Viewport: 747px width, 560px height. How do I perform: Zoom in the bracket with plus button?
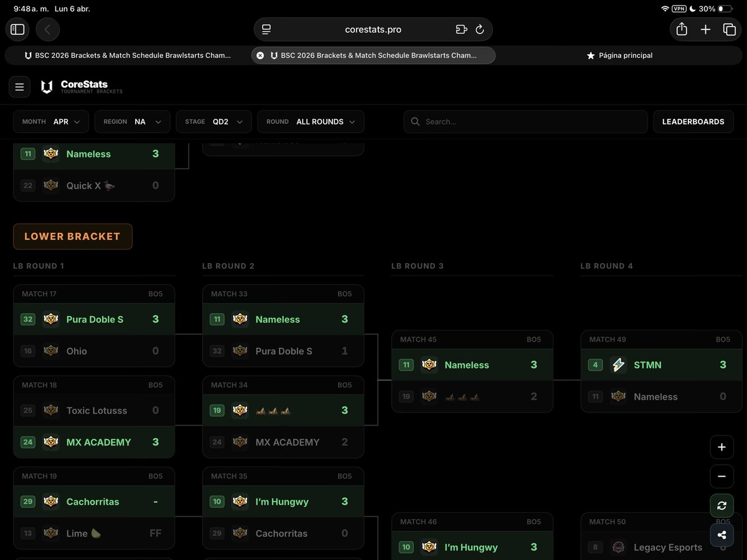[721, 447]
